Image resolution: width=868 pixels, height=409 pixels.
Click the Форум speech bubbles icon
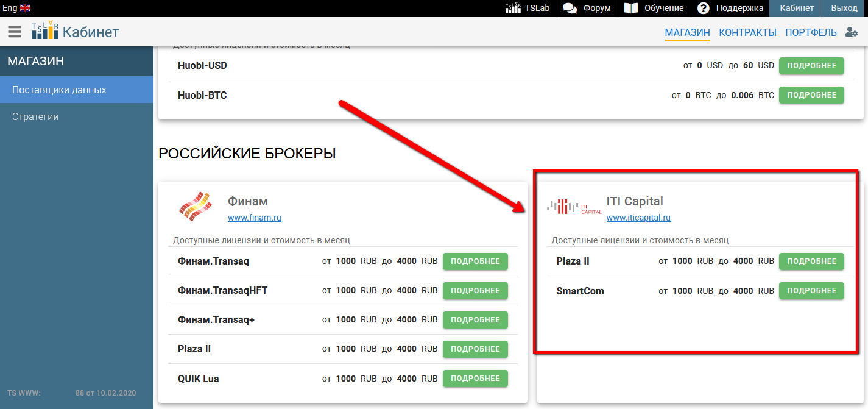(570, 9)
